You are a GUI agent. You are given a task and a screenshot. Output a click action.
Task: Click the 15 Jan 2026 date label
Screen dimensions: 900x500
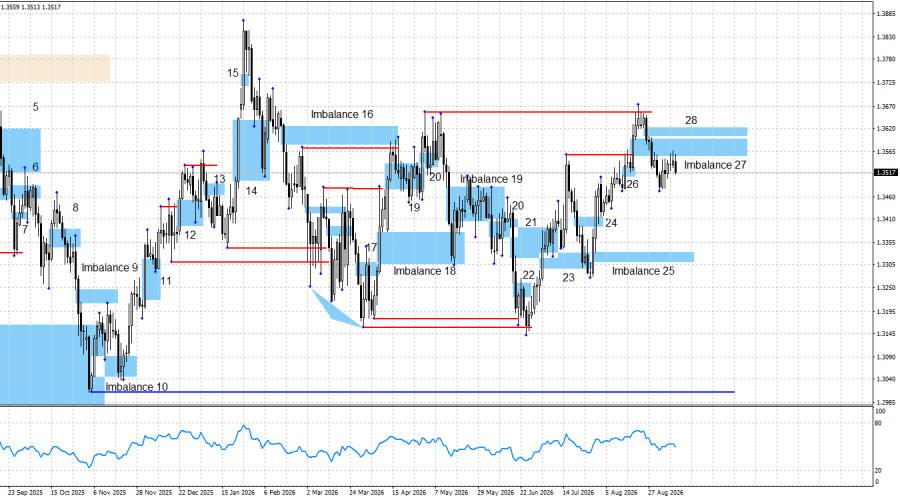point(238,493)
